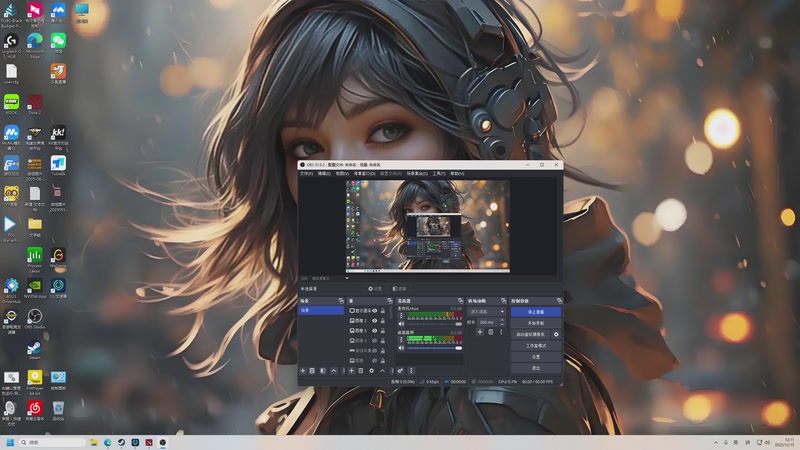800x450 pixels.
Task: Pop out the Audio Mixer dock panel
Action: 460,301
